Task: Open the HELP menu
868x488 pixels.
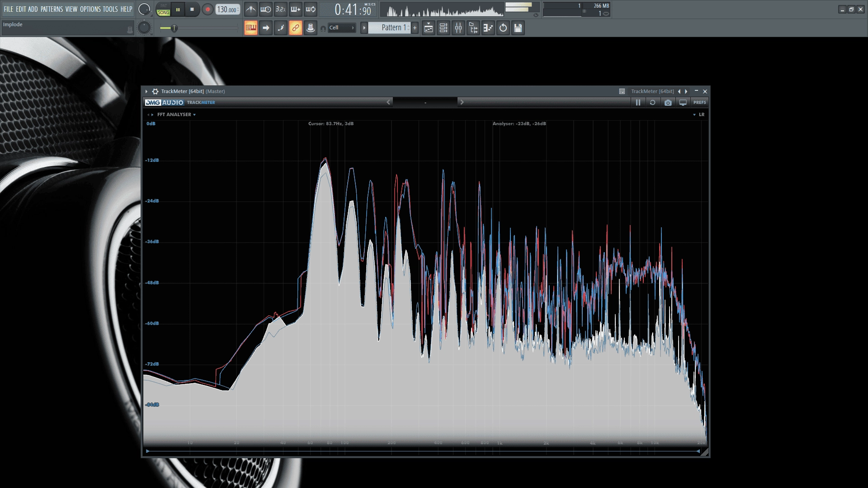Action: pos(126,9)
